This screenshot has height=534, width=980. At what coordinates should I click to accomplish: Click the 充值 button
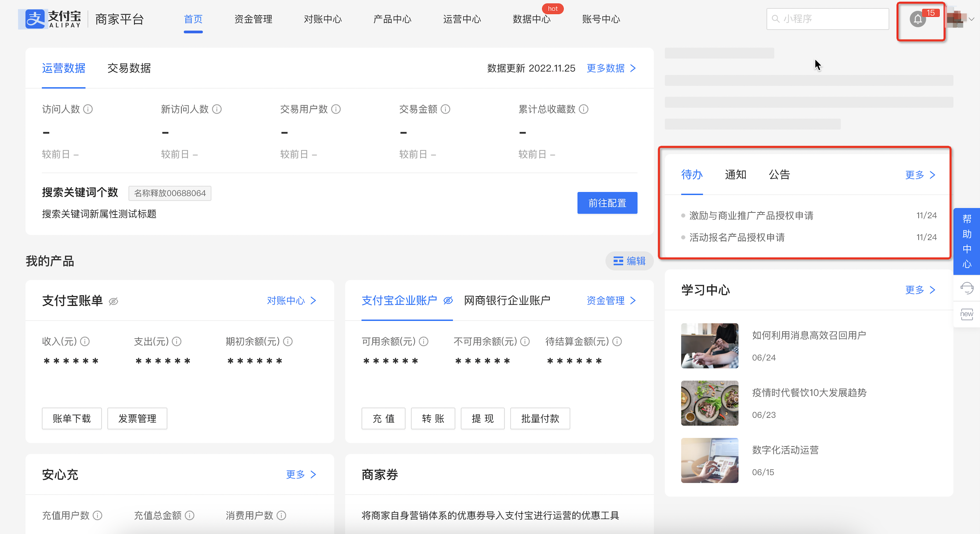tap(384, 418)
